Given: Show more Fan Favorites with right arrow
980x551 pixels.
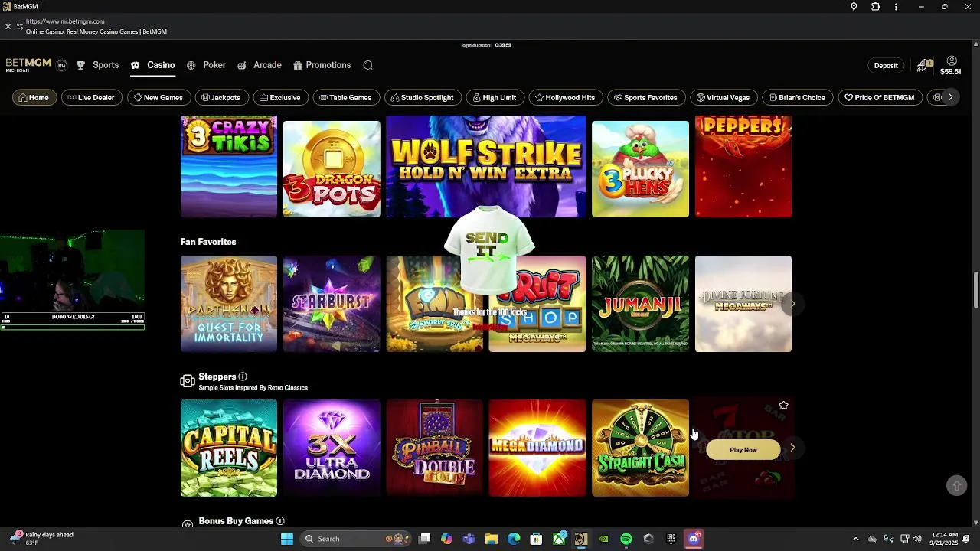Looking at the screenshot, I should tap(792, 304).
